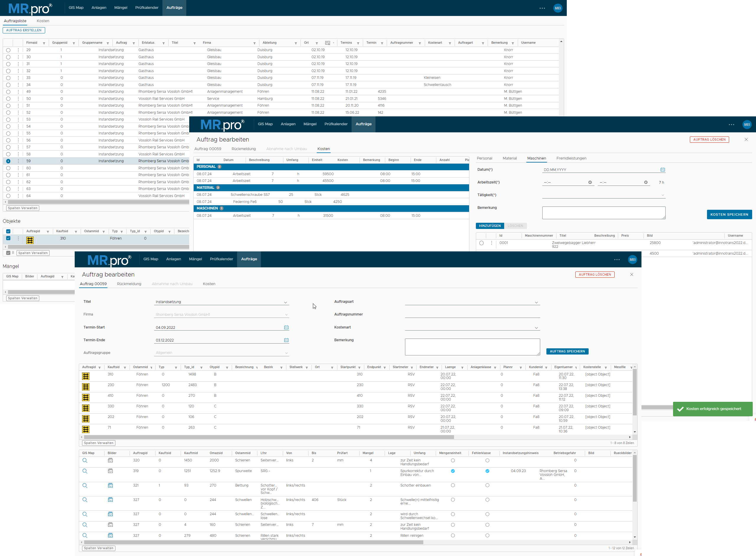Click into the Bemerkung textarea in the front window

(x=473, y=347)
